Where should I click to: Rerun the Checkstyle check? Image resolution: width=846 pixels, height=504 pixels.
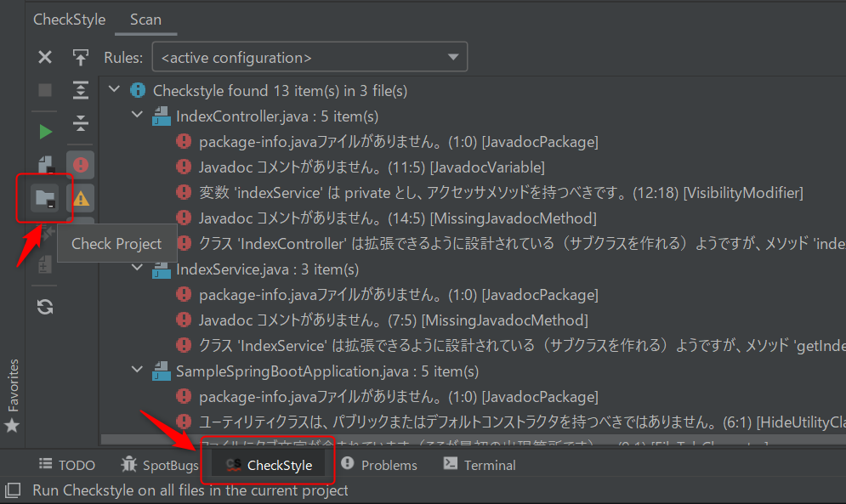click(x=44, y=307)
